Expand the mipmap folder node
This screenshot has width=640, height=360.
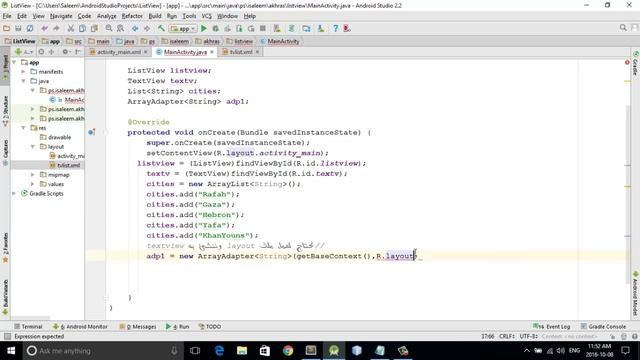pyautogui.click(x=33, y=175)
